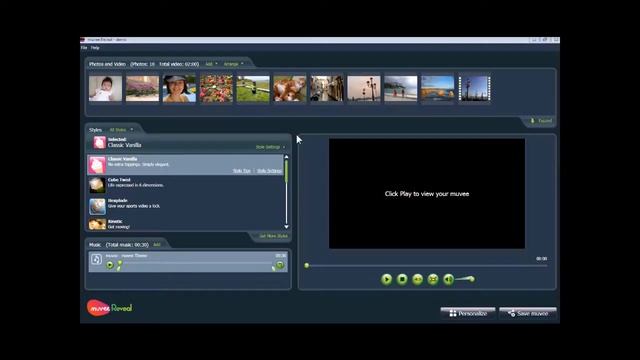Select the red flowers thumbnail
Viewport: 640px width, 360px height.
tap(216, 88)
